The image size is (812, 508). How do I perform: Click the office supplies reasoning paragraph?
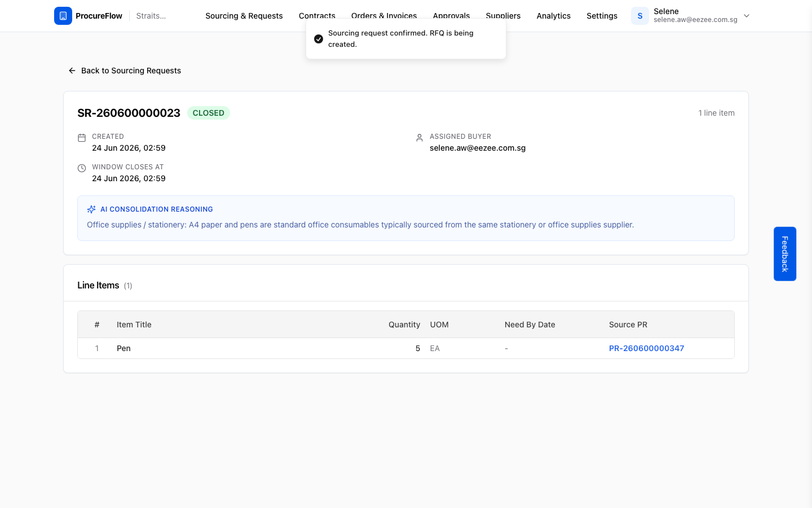360,225
